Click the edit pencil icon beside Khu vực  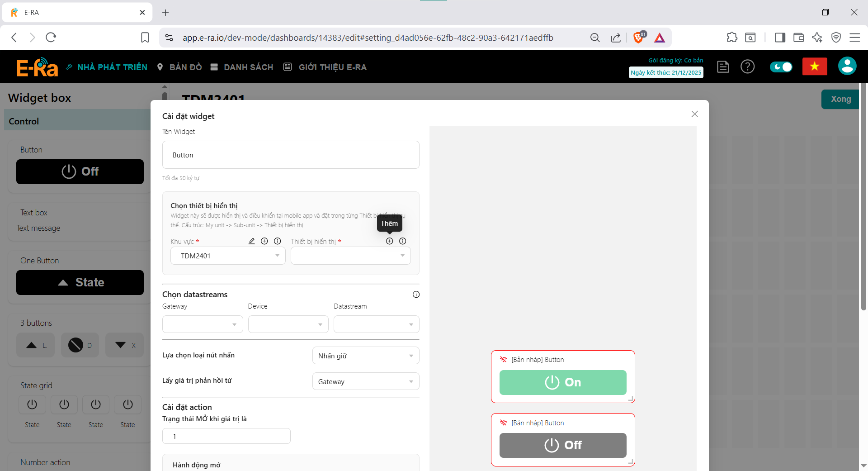252,241
